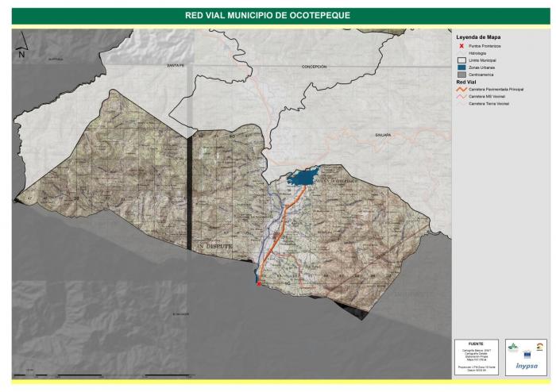Image resolution: width=556 pixels, height=392 pixels.
Task: Click the blue Zonas Urbanas legend swatch
Action: pyautogui.click(x=460, y=67)
